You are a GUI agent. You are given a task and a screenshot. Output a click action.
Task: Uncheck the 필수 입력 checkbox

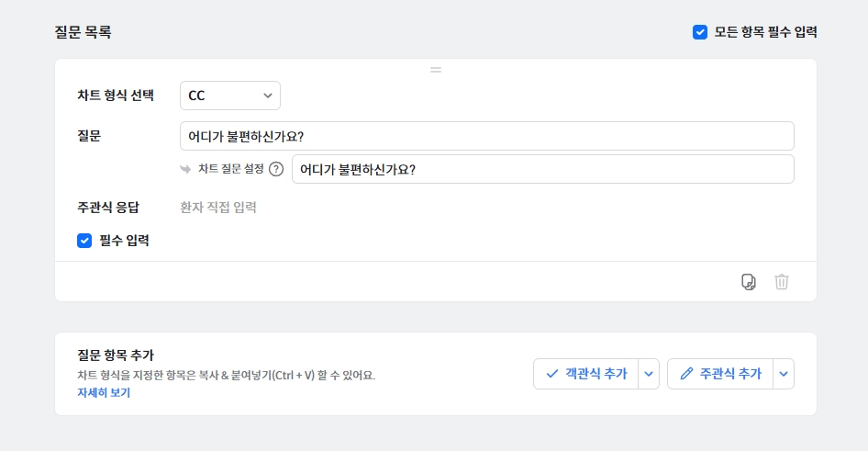click(x=84, y=241)
